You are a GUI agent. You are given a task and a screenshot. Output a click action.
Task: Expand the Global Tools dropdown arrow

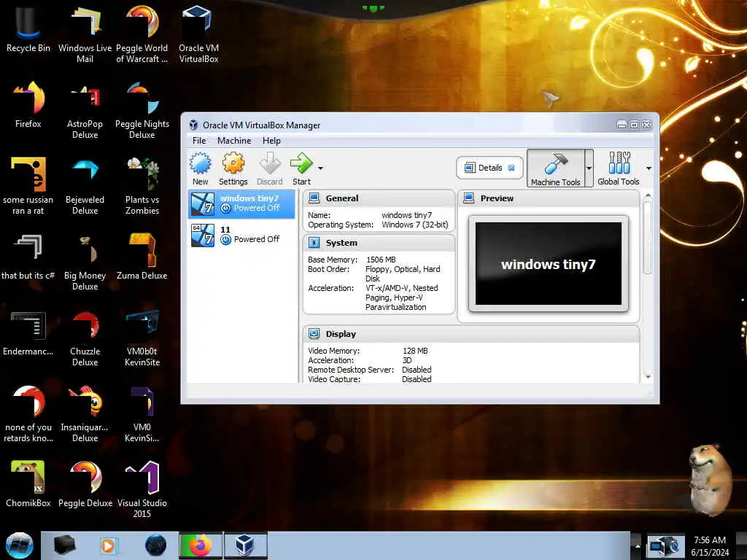tap(649, 168)
